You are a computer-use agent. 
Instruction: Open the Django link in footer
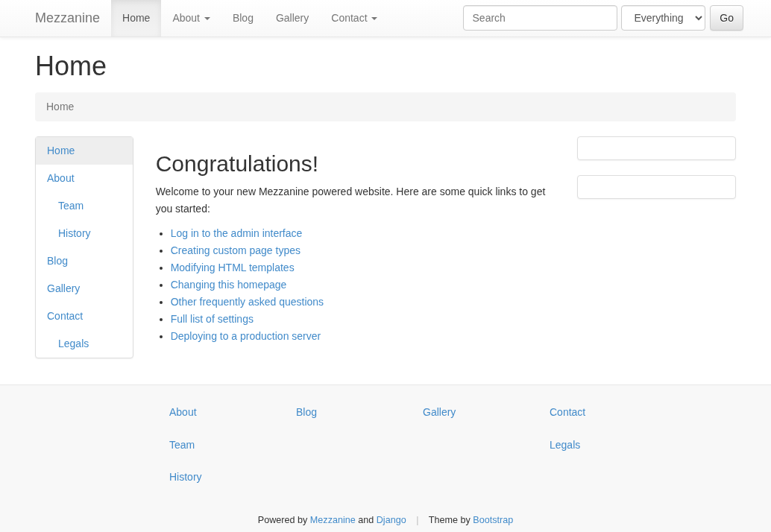pyautogui.click(x=391, y=520)
